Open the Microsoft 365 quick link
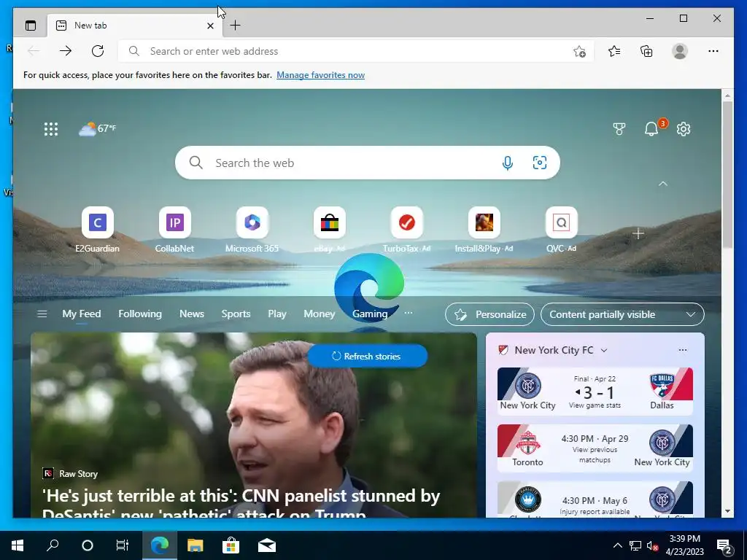The width and height of the screenshot is (747, 560). point(252,230)
